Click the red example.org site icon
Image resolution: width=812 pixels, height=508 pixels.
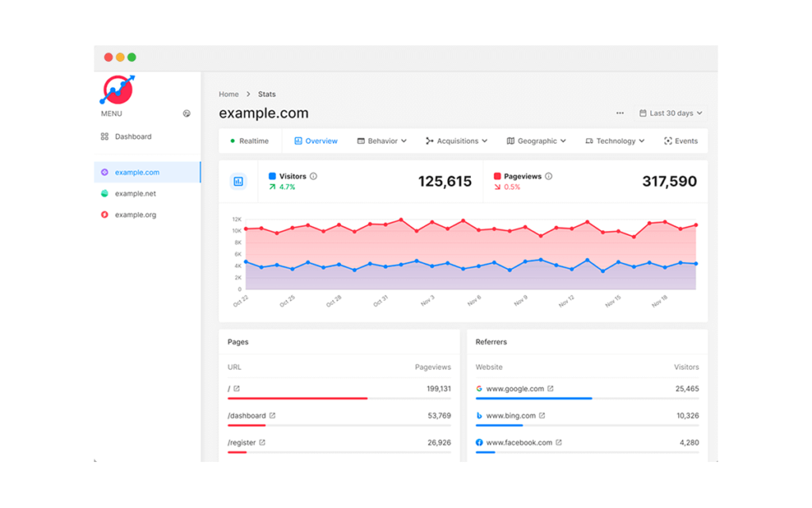(105, 214)
